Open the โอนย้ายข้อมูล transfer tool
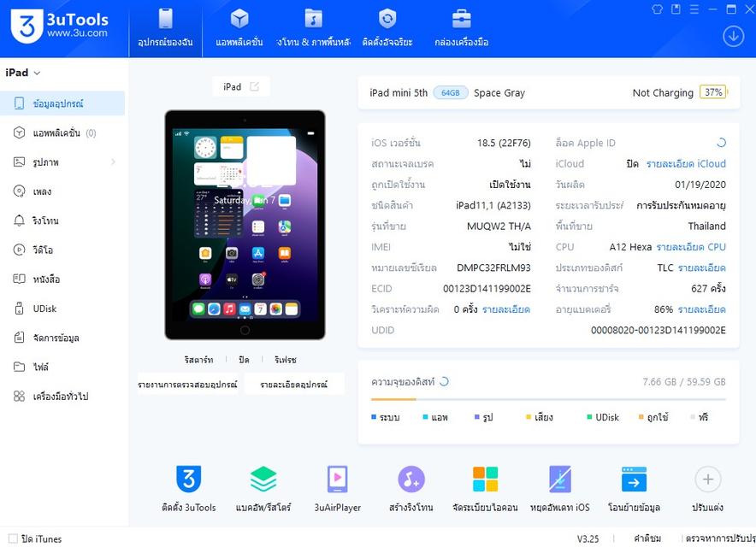Viewport: 756px width, 547px height. [x=634, y=488]
